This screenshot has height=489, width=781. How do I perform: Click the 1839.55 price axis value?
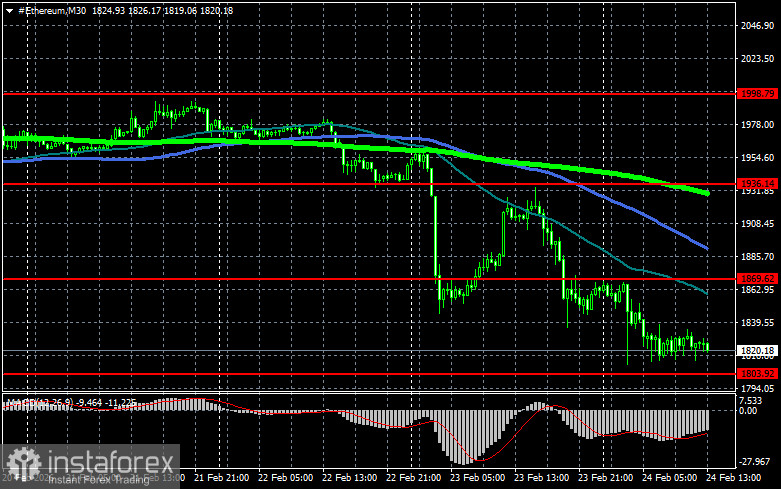tap(757, 323)
